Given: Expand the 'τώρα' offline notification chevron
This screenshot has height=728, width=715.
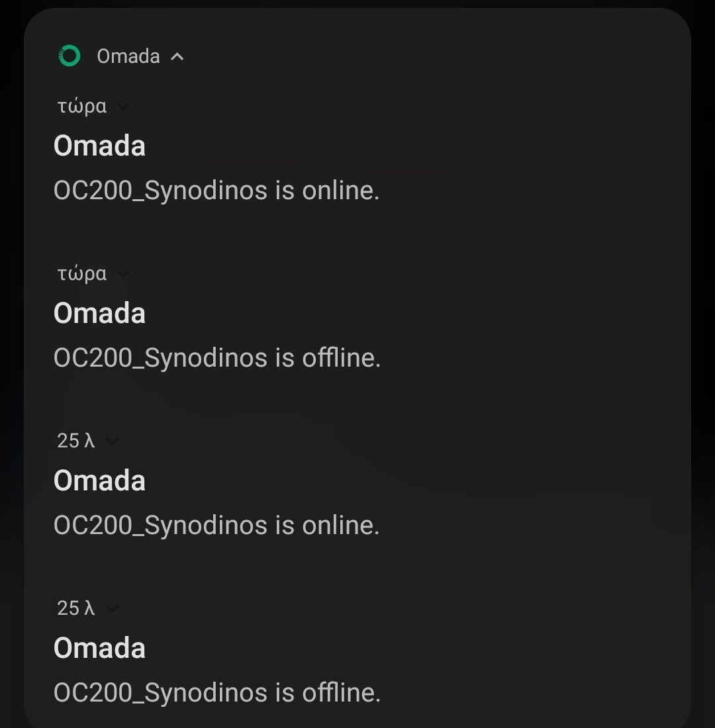Looking at the screenshot, I should (123, 274).
